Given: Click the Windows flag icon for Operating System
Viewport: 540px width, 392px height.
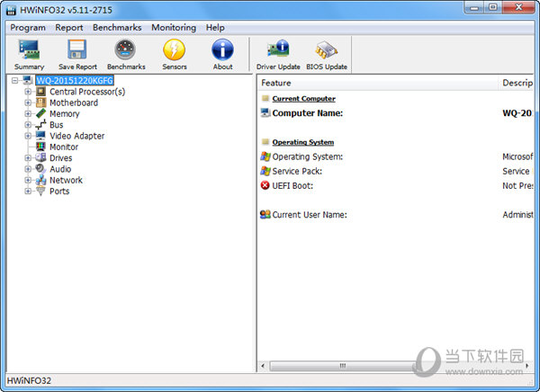Looking at the screenshot, I should coord(265,156).
